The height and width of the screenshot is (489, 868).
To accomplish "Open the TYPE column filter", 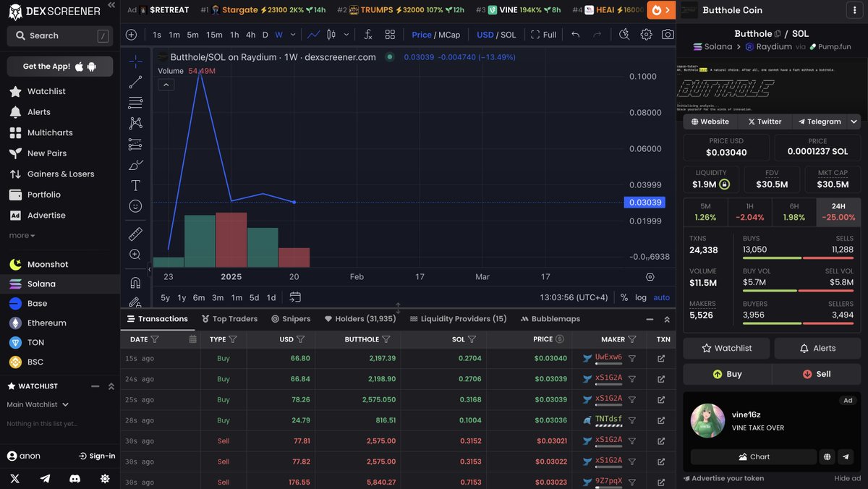I will pyautogui.click(x=233, y=339).
